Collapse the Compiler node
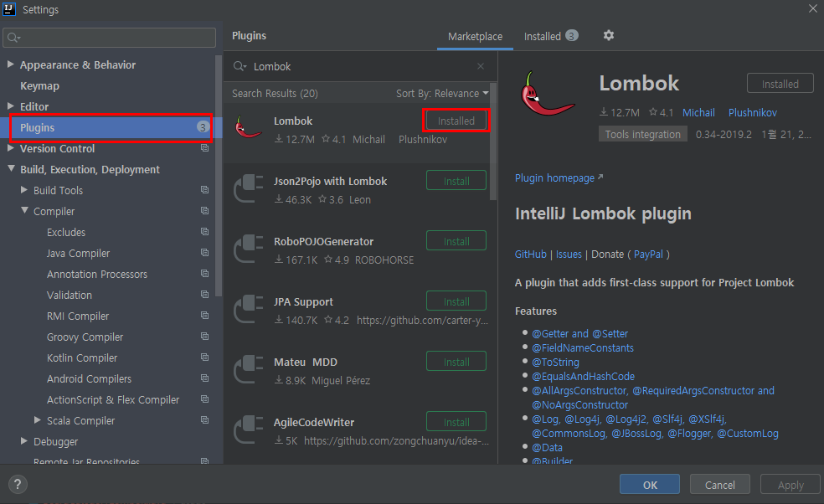Image resolution: width=824 pixels, height=504 pixels. [24, 210]
